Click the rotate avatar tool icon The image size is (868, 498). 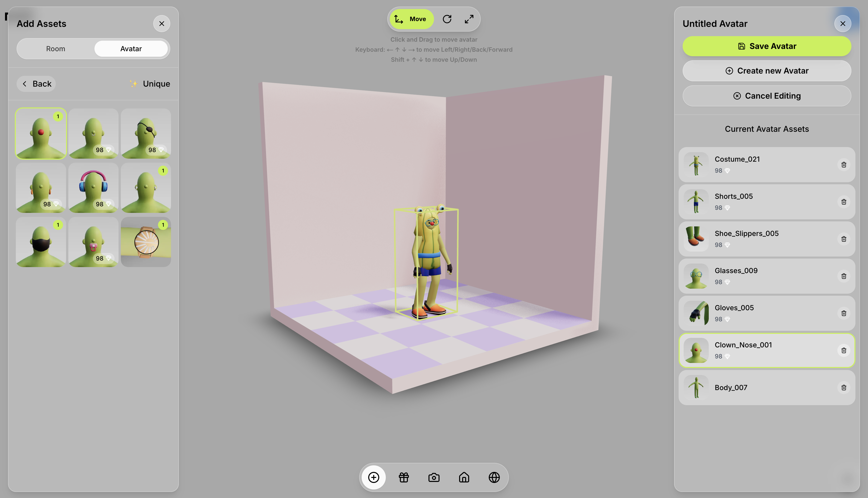pos(447,19)
